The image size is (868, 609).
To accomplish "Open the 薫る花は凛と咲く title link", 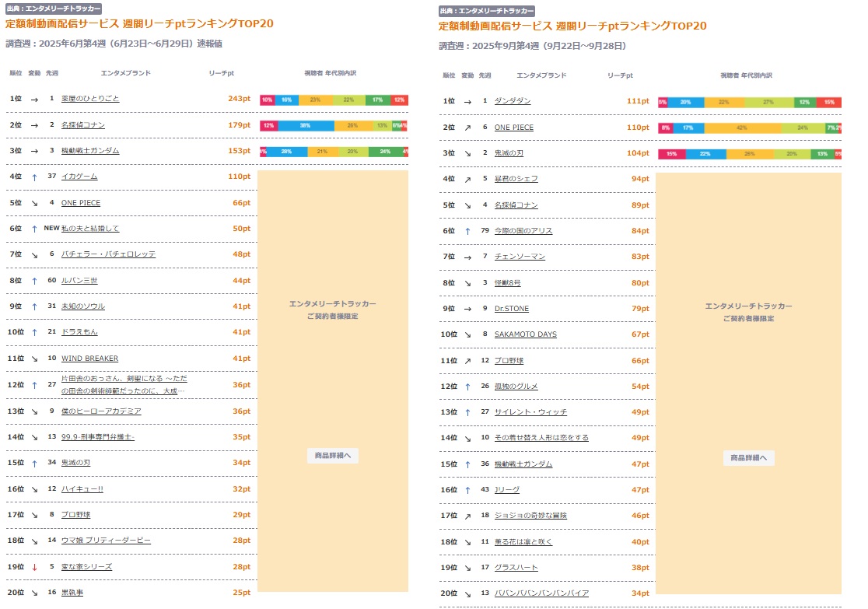I will click(523, 542).
